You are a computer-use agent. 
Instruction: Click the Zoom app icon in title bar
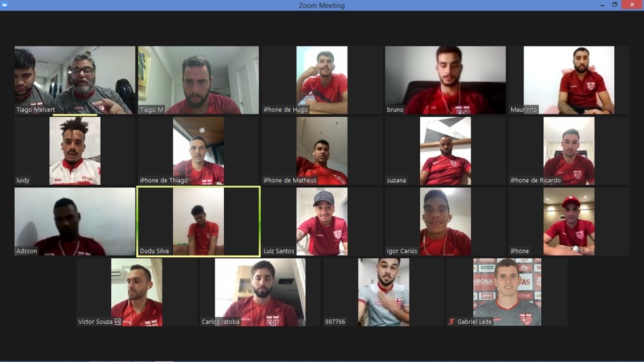tap(5, 5)
